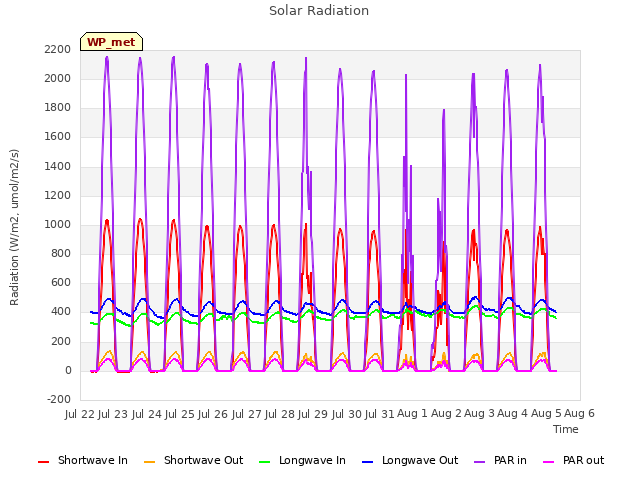Click the Solar Radiation chart title
640x480 pixels.
319,11
